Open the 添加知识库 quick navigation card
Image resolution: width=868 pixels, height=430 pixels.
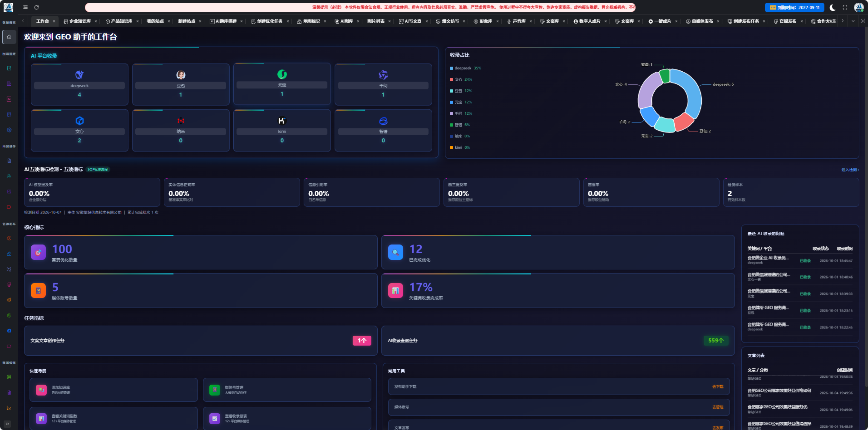click(114, 390)
